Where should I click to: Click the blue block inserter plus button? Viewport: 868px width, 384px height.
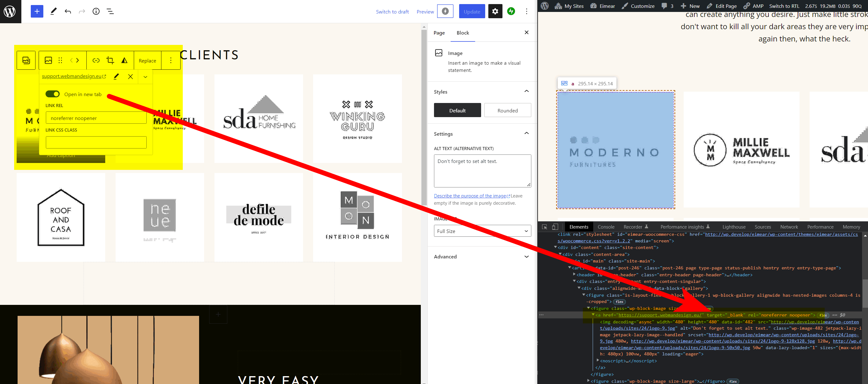37,11
